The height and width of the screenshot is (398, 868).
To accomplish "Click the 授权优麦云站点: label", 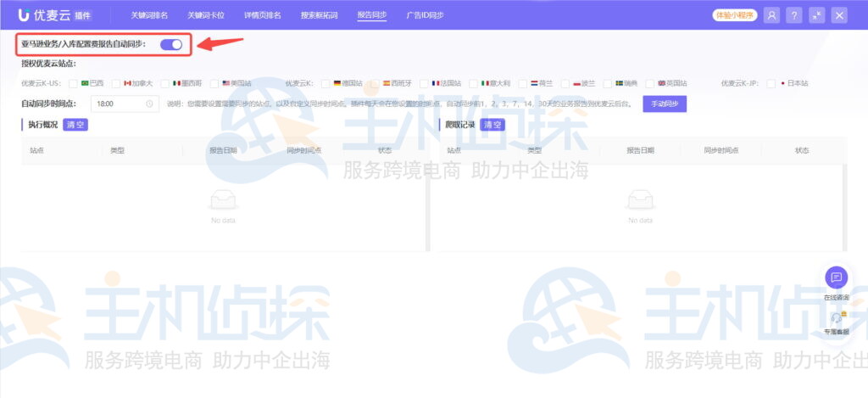I will [48, 64].
